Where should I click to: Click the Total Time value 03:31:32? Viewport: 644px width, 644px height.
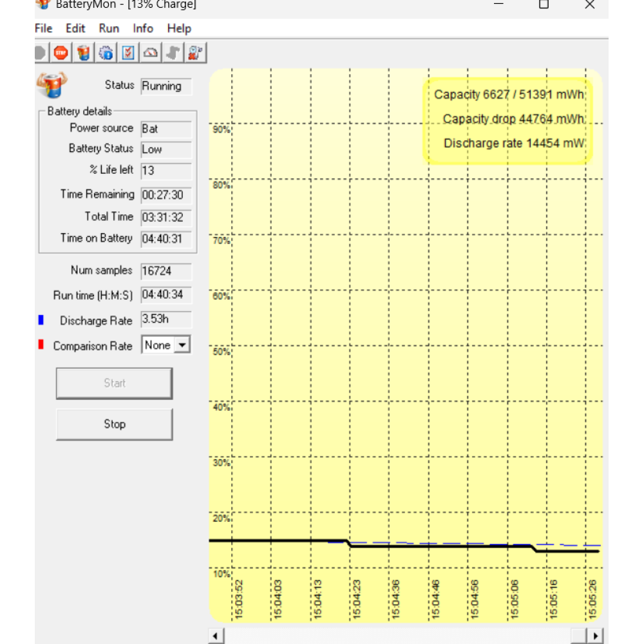coord(166,217)
